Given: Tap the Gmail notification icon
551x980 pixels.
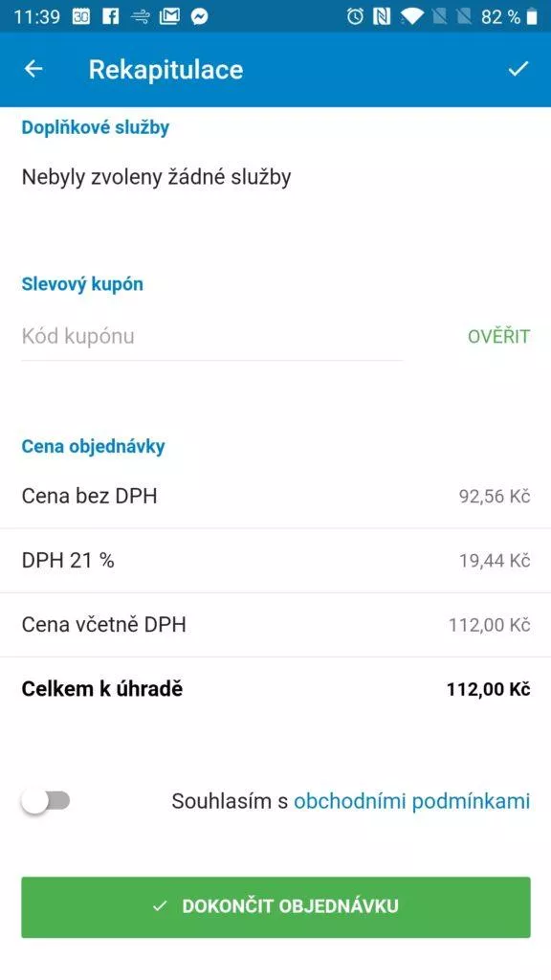Looking at the screenshot, I should coord(169,17).
